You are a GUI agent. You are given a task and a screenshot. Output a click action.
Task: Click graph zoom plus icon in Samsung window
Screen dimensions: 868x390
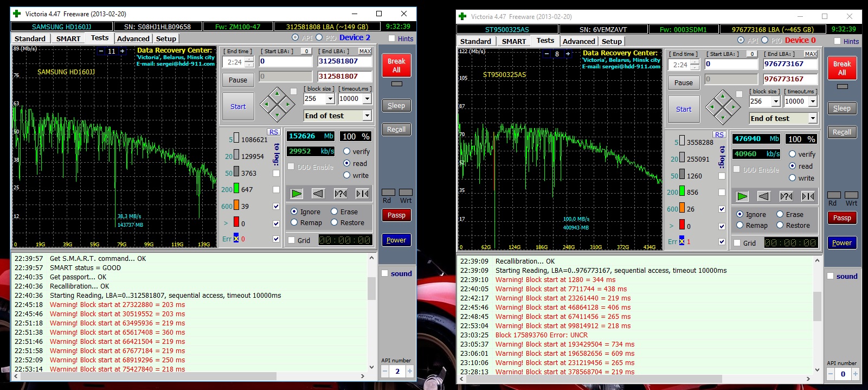(123, 51)
